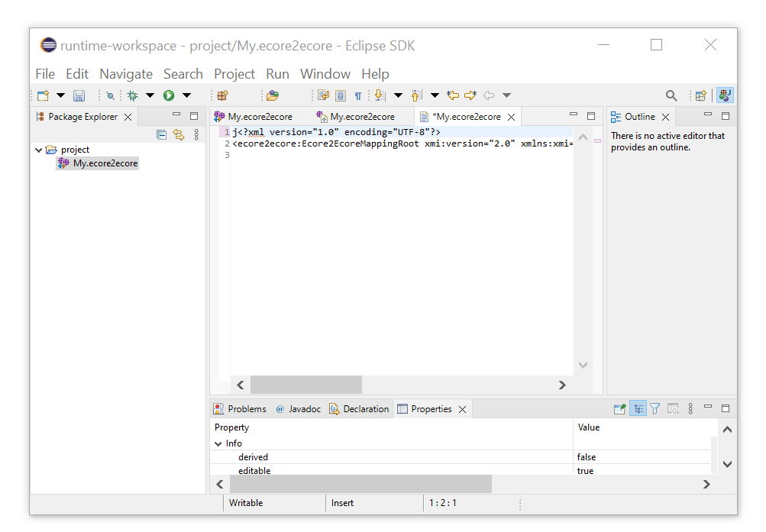Click the editor horizontal scrollbar thumb

(x=306, y=385)
